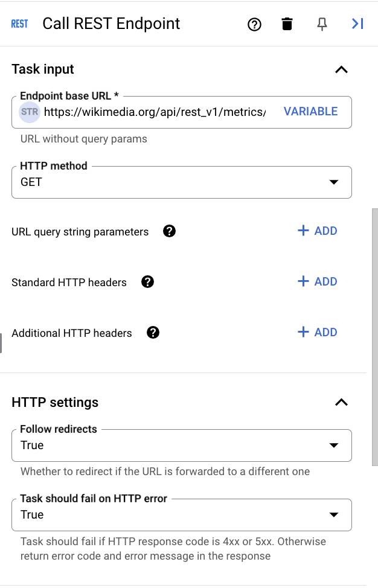Open help tooltip for Additional HTTP headers

[153, 333]
